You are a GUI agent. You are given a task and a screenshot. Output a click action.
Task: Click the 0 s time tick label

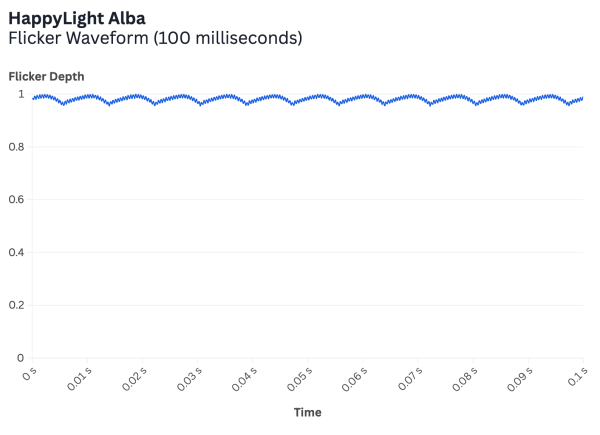click(x=28, y=372)
